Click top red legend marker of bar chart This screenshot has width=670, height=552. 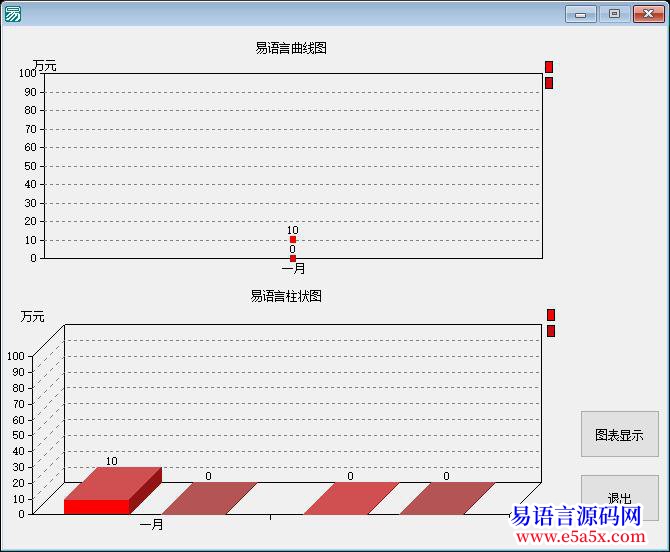pos(551,315)
